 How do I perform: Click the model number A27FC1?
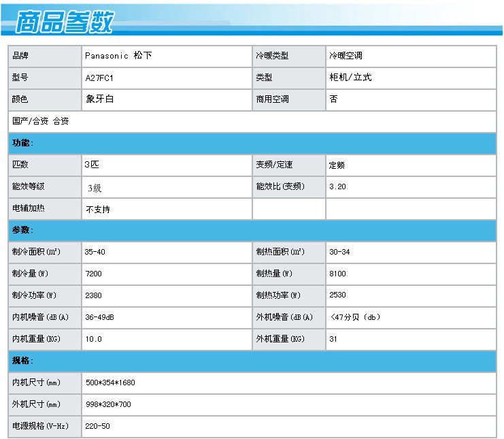tap(99, 78)
